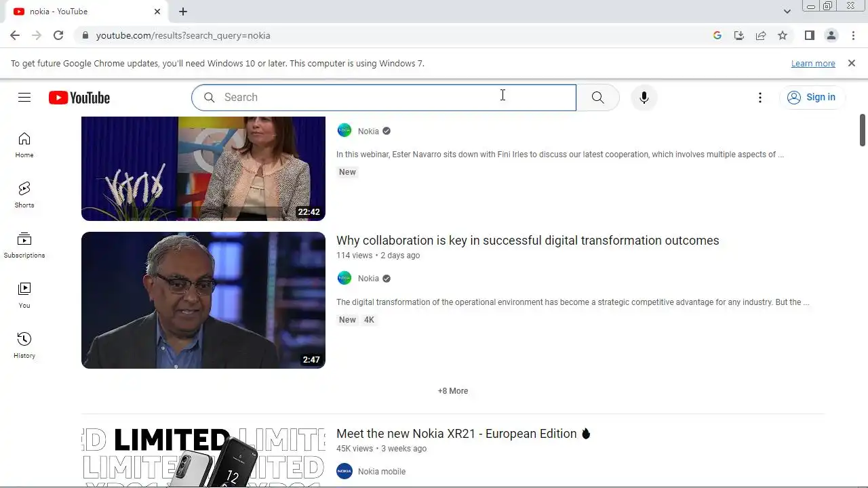This screenshot has width=868, height=488.
Task: Open YouTube settings three-dot menu
Action: click(x=760, y=98)
